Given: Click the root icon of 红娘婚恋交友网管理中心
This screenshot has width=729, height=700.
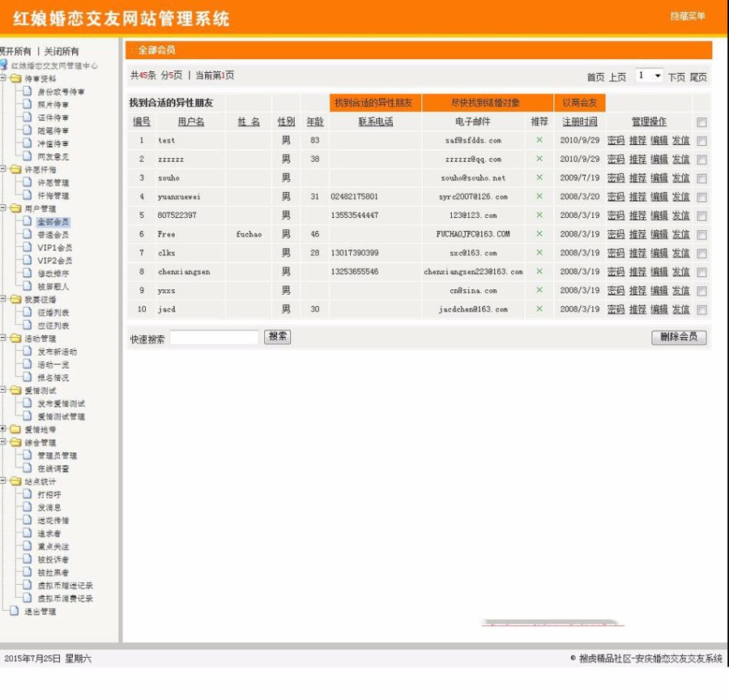Looking at the screenshot, I should (x=4, y=65).
